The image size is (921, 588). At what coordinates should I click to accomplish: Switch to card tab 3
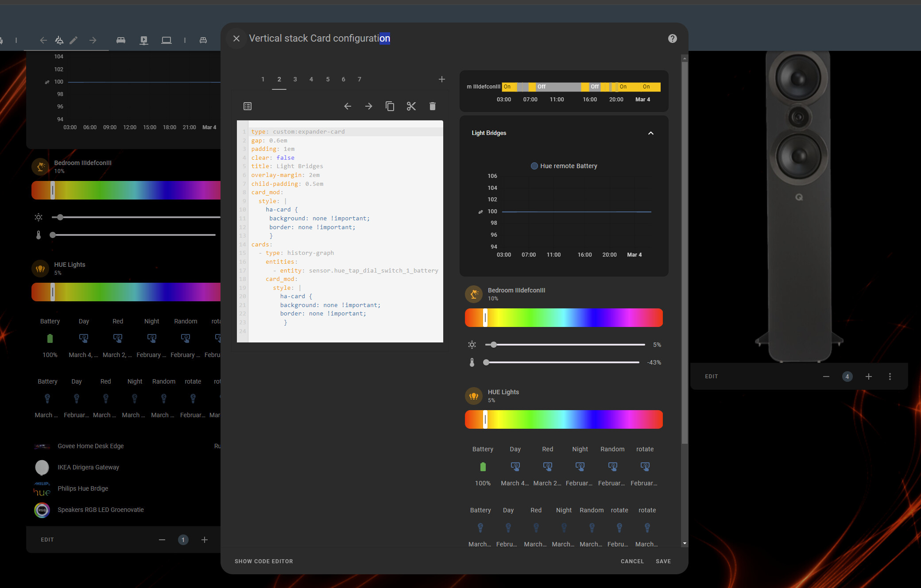click(x=295, y=79)
